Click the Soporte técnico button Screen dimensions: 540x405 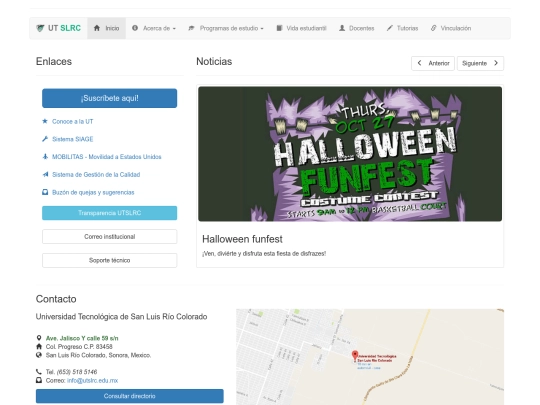pyautogui.click(x=110, y=260)
